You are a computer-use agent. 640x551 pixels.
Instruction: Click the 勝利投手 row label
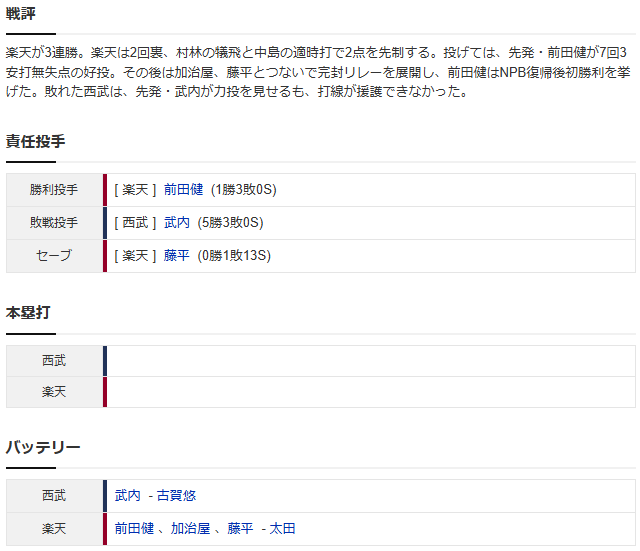(x=54, y=190)
